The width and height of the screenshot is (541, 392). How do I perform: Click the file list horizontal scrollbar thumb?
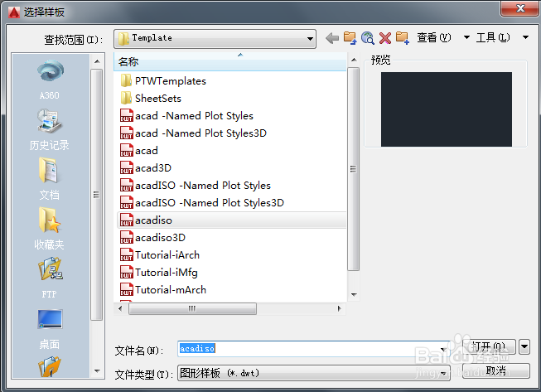[192, 308]
